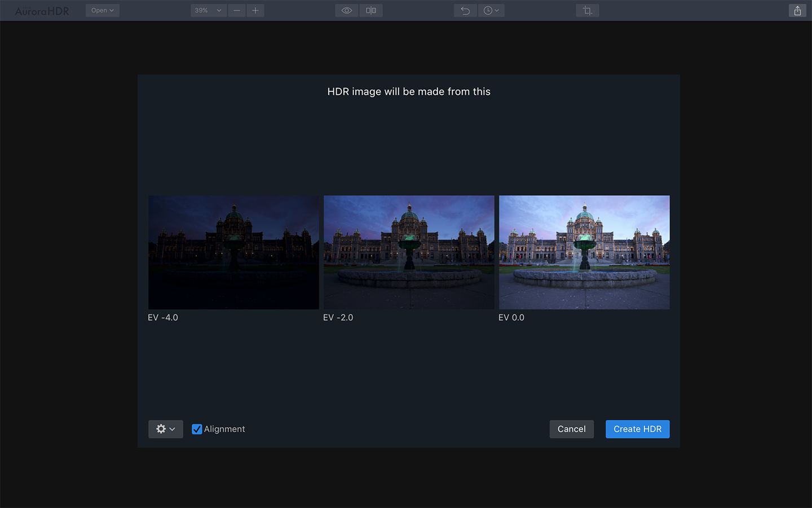Click the EV -4.0 label text
Screen dimensions: 812x508
pos(163,318)
